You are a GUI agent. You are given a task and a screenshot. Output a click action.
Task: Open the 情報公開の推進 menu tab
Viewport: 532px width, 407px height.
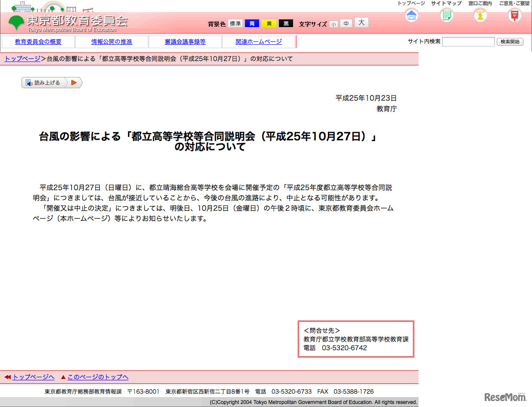click(x=112, y=42)
